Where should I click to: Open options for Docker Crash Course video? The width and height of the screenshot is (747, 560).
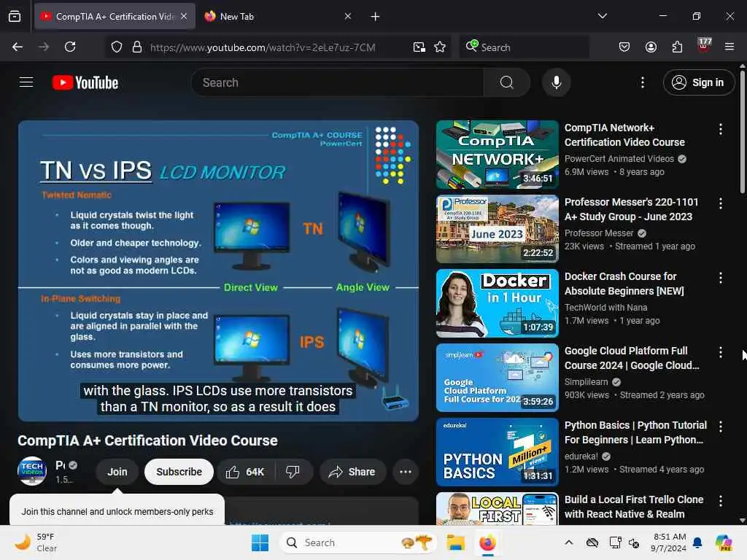point(720,278)
